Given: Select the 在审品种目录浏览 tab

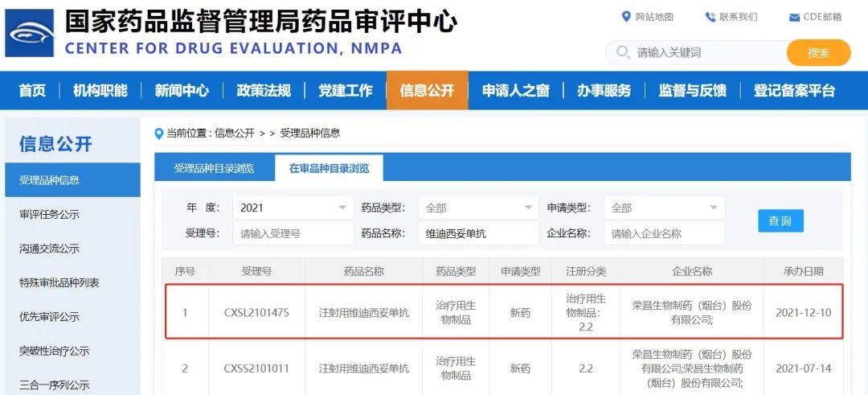Looking at the screenshot, I should click(329, 168).
